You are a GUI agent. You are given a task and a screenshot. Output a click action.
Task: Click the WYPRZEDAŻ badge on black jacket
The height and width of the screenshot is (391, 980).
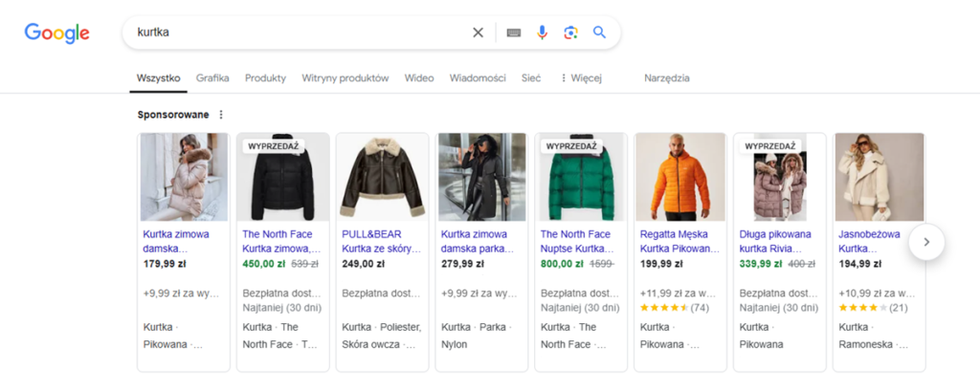273,146
